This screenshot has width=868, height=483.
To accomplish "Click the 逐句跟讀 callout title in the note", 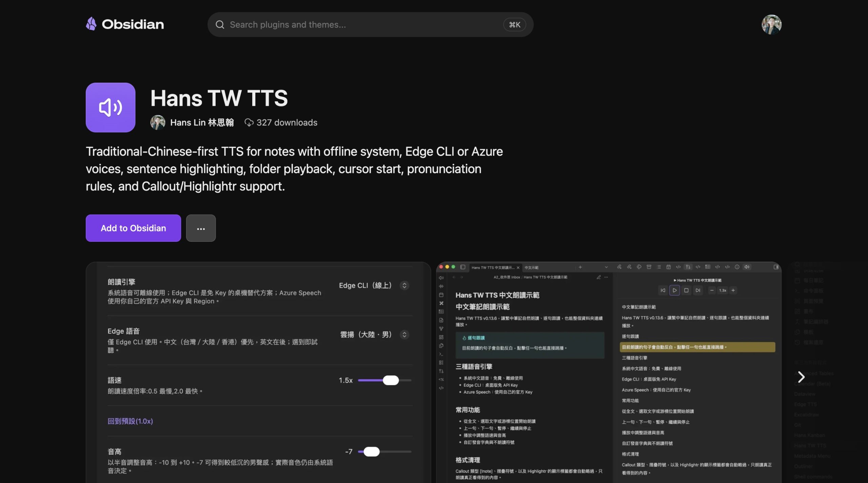I will [476, 338].
